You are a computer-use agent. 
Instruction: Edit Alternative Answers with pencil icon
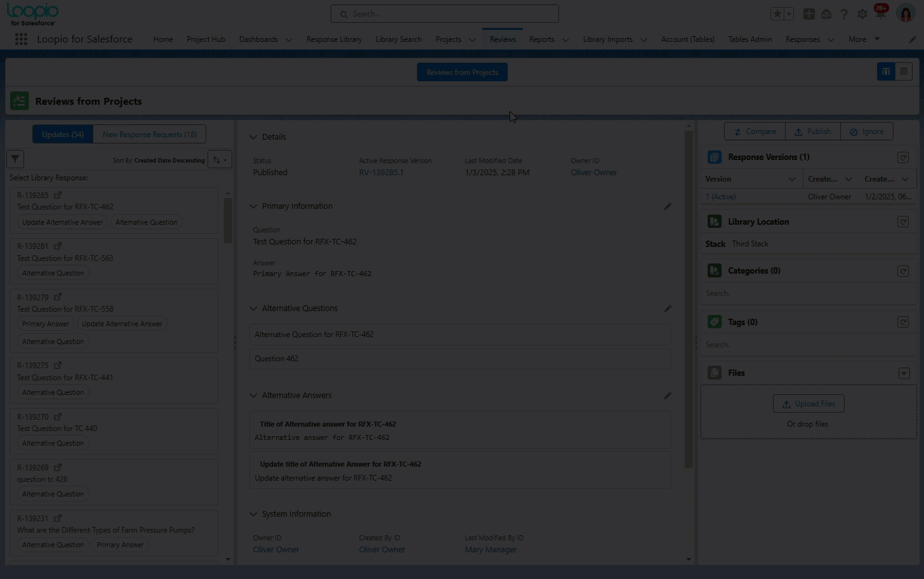tap(667, 396)
